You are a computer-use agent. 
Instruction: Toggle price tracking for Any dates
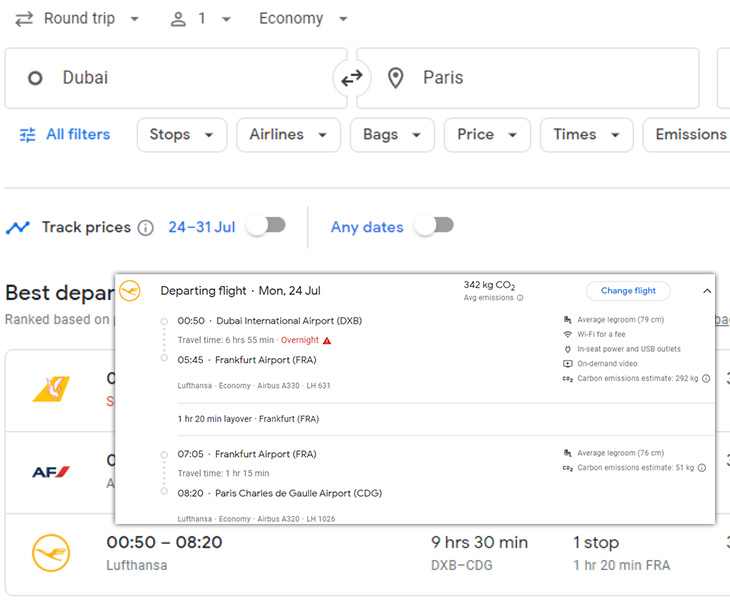pyautogui.click(x=434, y=226)
